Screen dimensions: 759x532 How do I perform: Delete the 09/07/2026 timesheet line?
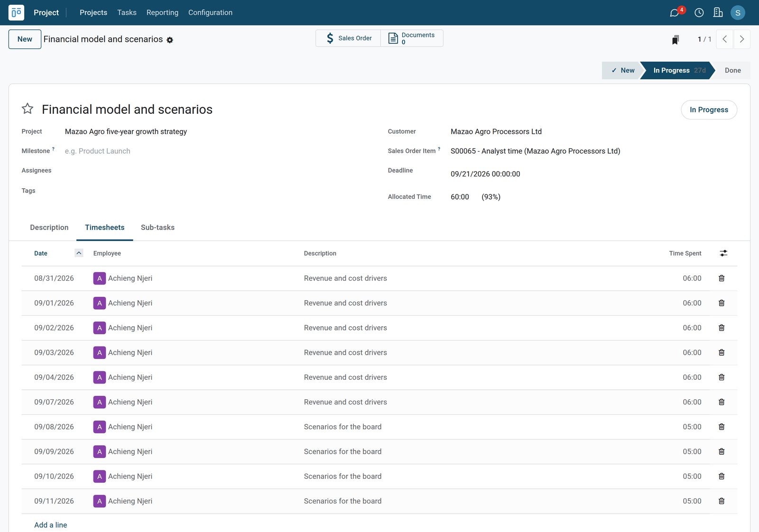(x=722, y=402)
